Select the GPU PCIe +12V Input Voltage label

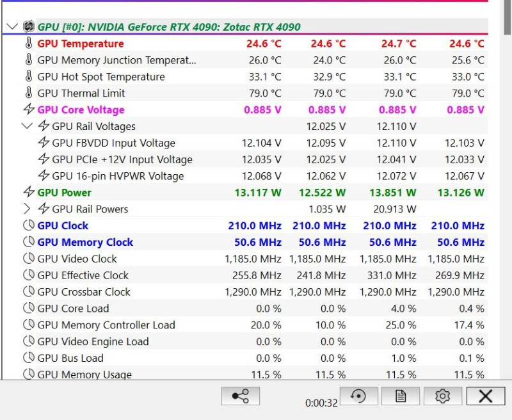[122, 159]
